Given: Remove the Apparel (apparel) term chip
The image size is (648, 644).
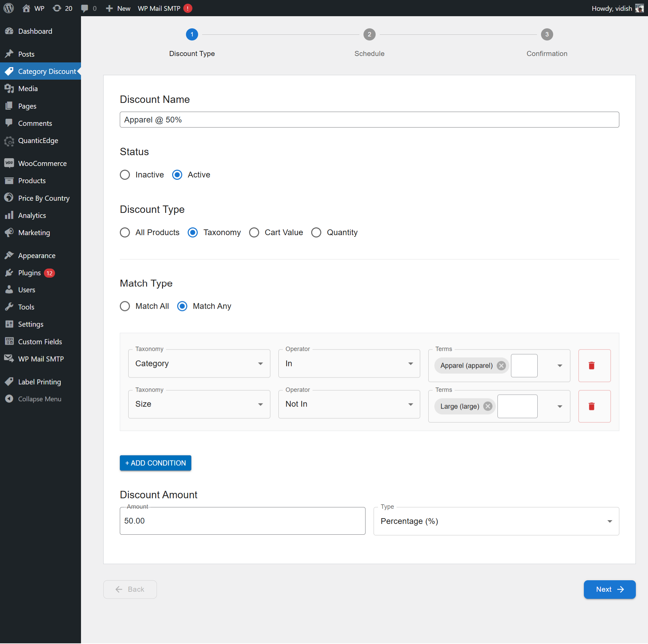Looking at the screenshot, I should pyautogui.click(x=501, y=365).
